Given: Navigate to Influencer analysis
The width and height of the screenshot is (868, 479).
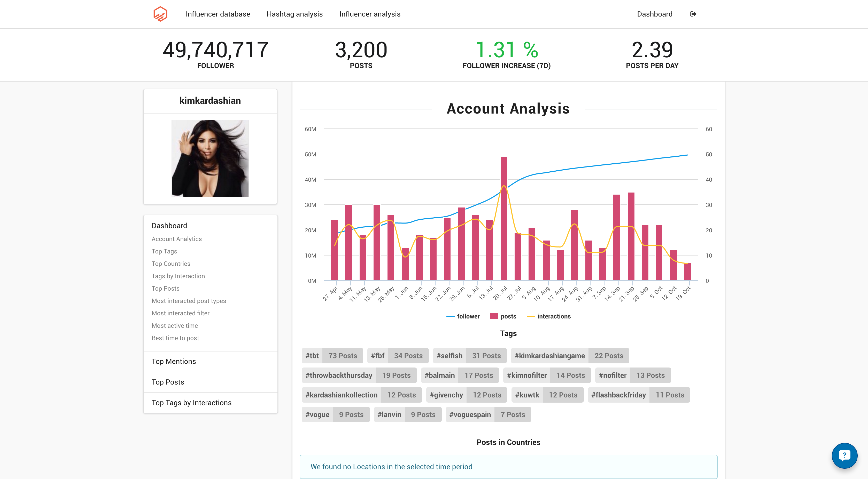Looking at the screenshot, I should 370,14.
